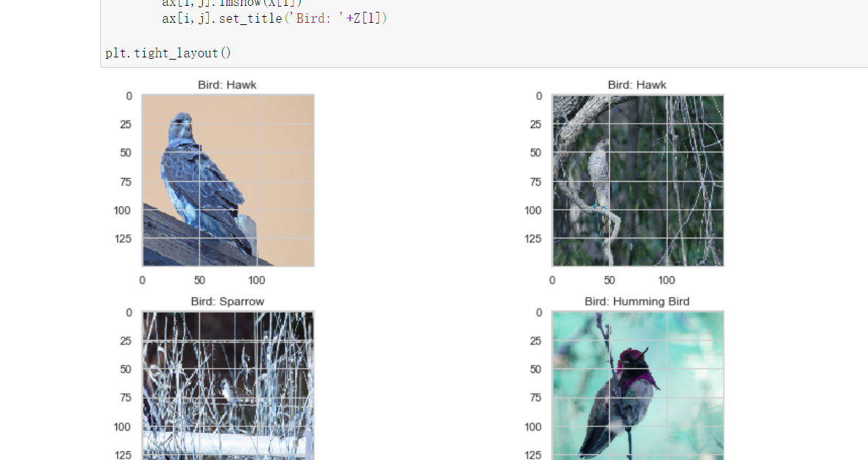Click the first Hawk bird image plot

[228, 180]
